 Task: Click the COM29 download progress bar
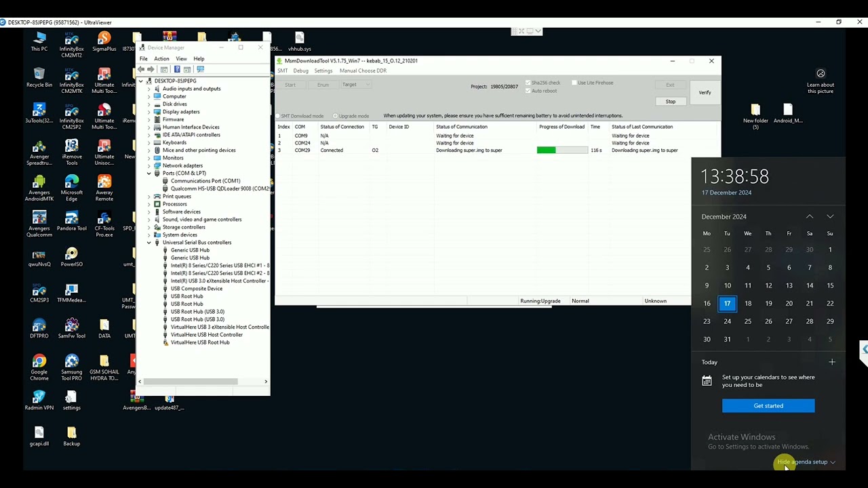pos(562,150)
